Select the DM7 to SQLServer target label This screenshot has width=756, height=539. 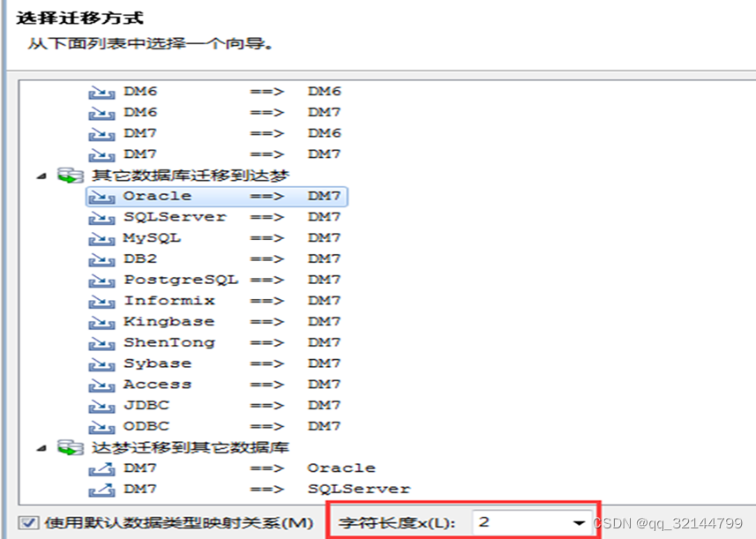coord(359,489)
